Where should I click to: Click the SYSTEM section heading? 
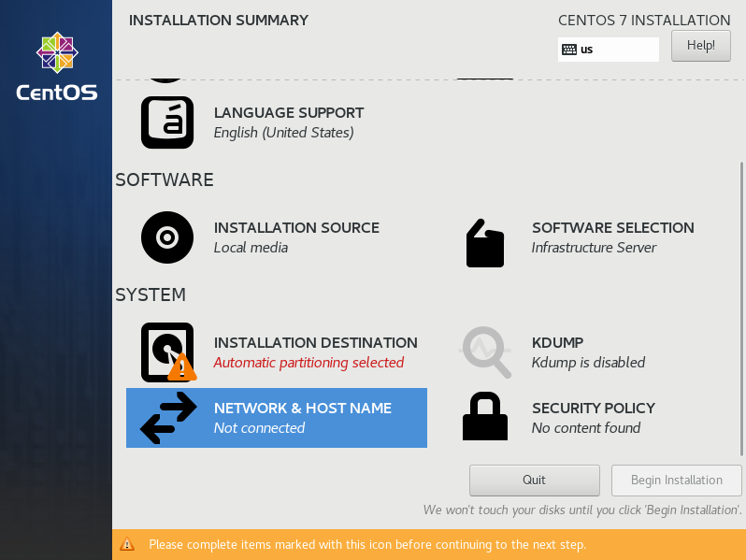[151, 295]
